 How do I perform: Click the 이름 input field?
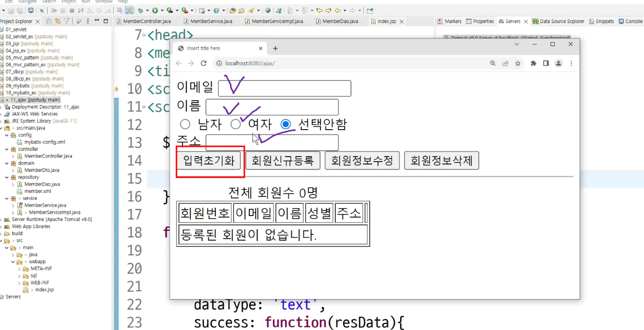click(272, 107)
